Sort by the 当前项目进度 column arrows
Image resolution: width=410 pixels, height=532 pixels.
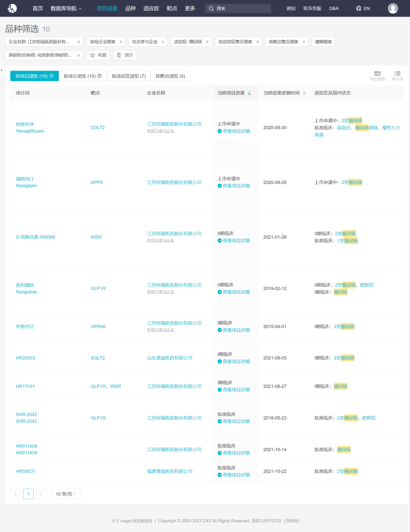click(x=249, y=93)
